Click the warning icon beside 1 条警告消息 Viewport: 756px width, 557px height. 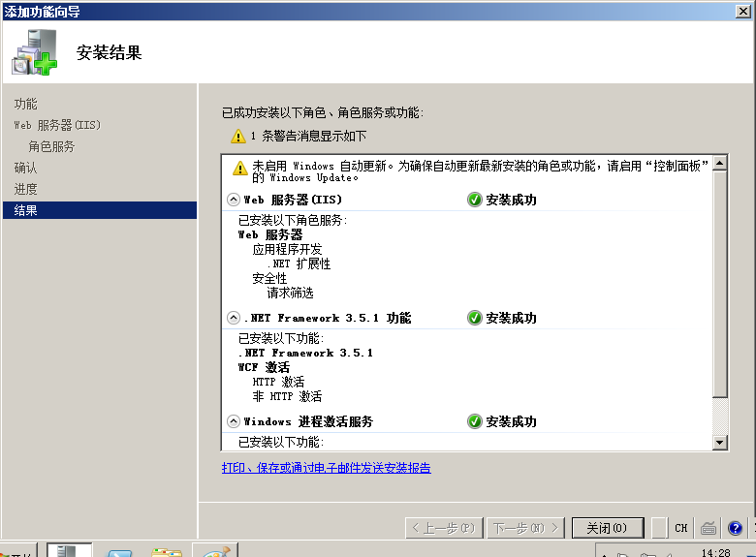238,137
